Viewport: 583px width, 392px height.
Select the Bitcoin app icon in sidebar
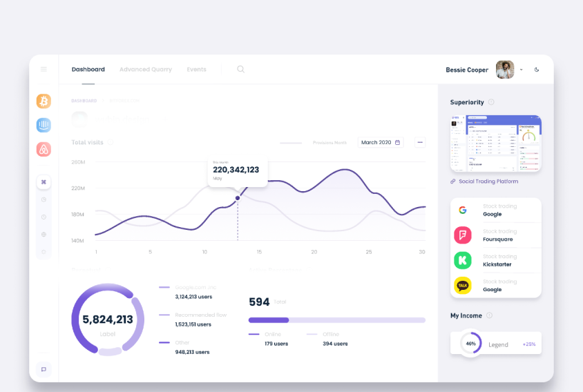44,101
